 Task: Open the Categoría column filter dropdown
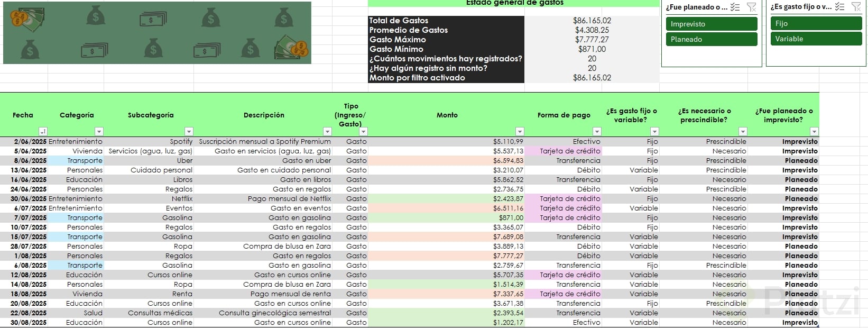[x=99, y=131]
